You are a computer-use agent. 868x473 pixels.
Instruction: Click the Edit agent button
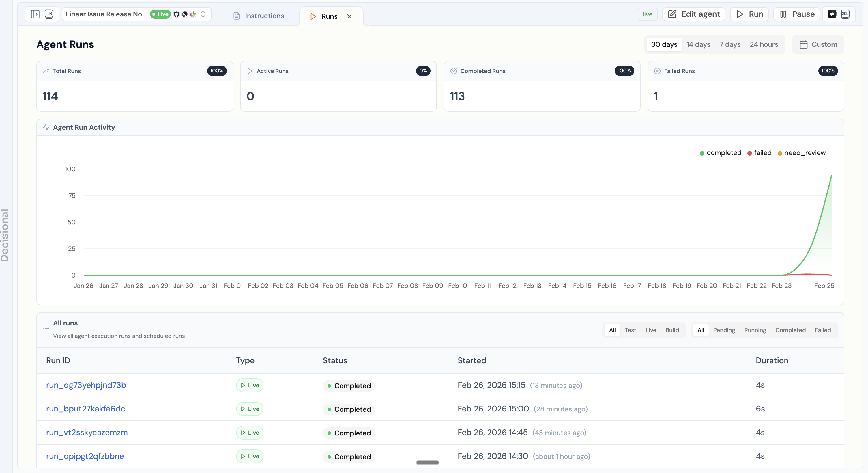(x=693, y=14)
